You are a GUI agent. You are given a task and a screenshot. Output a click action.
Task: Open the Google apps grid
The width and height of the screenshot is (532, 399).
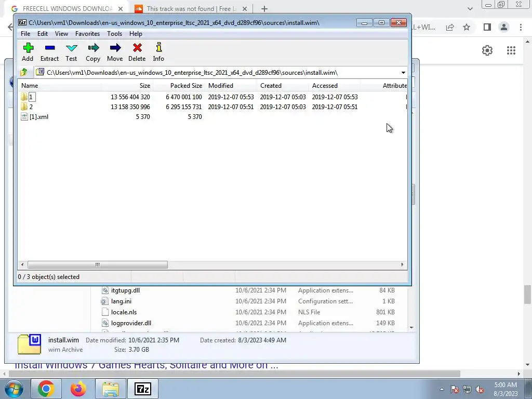(x=511, y=50)
